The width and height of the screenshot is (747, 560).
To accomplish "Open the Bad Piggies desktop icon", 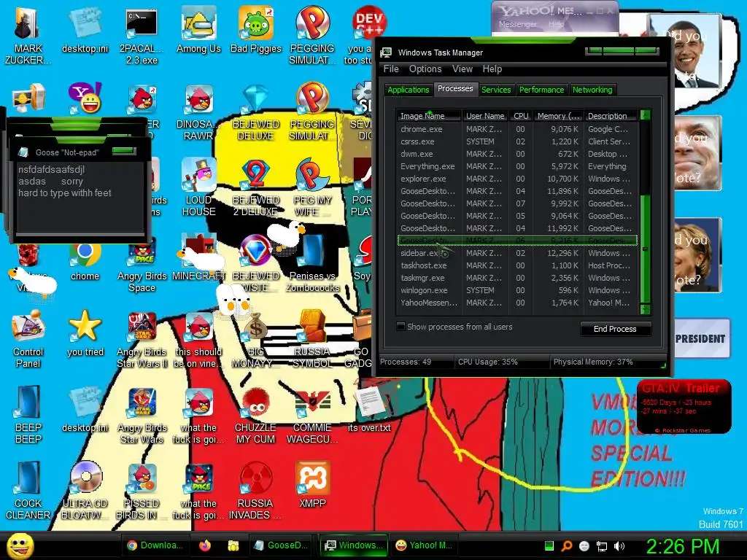I will pos(256,29).
